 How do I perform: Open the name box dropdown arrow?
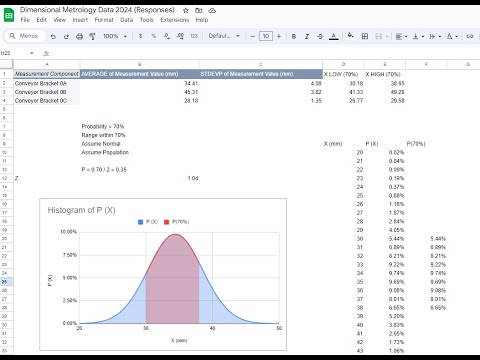click(32, 53)
